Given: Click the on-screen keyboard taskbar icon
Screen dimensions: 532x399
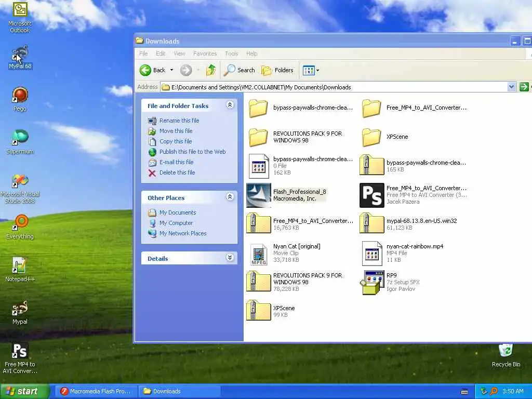Looking at the screenshot, I should 464,392.
